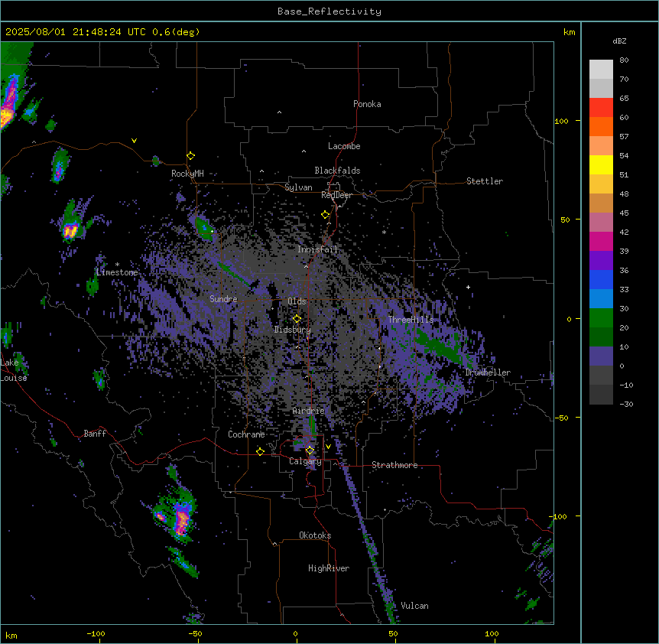
Task: Click the RedDeer city label
Action: point(336,195)
